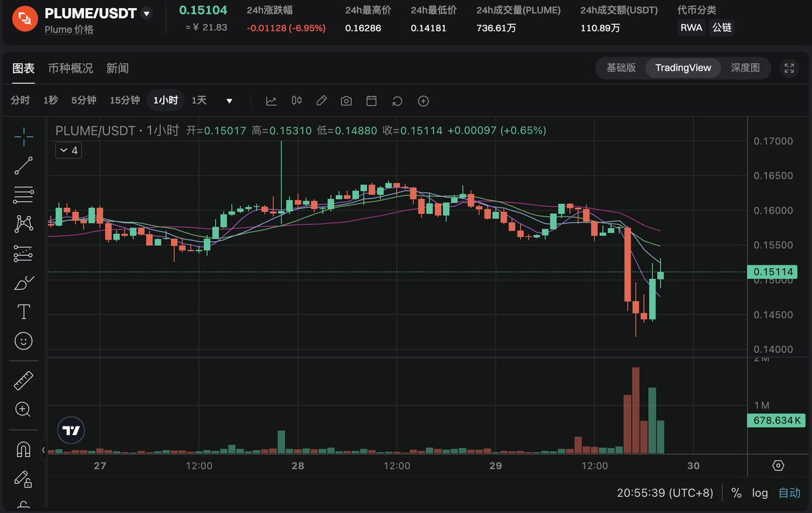Click the -0.01128 (-6.95%) change value
This screenshot has width=812, height=513.
[286, 28]
